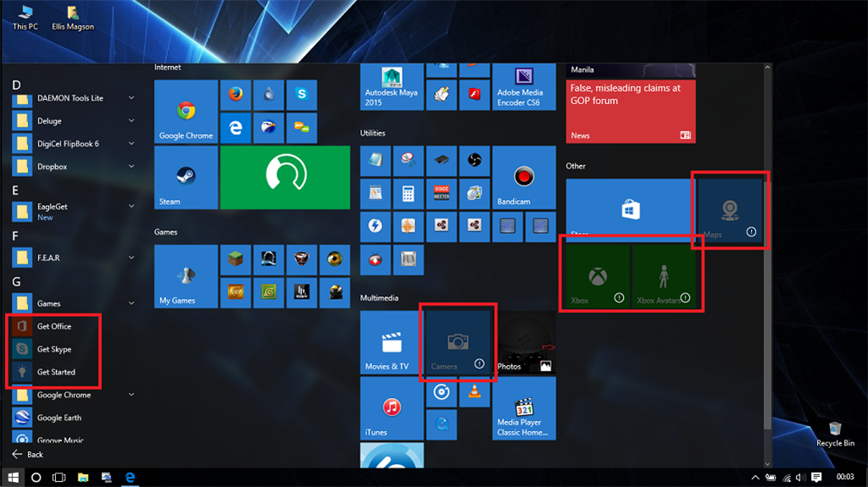Click the Multimedia group heading
Screen dimensions: 868x487
pyautogui.click(x=379, y=298)
